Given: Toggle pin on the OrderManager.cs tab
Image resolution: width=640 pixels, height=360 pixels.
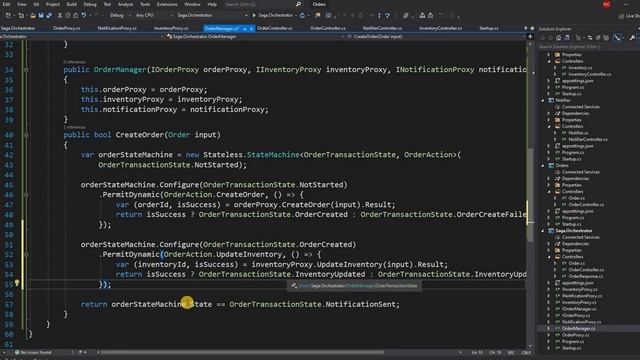Looking at the screenshot, I should click(245, 29).
